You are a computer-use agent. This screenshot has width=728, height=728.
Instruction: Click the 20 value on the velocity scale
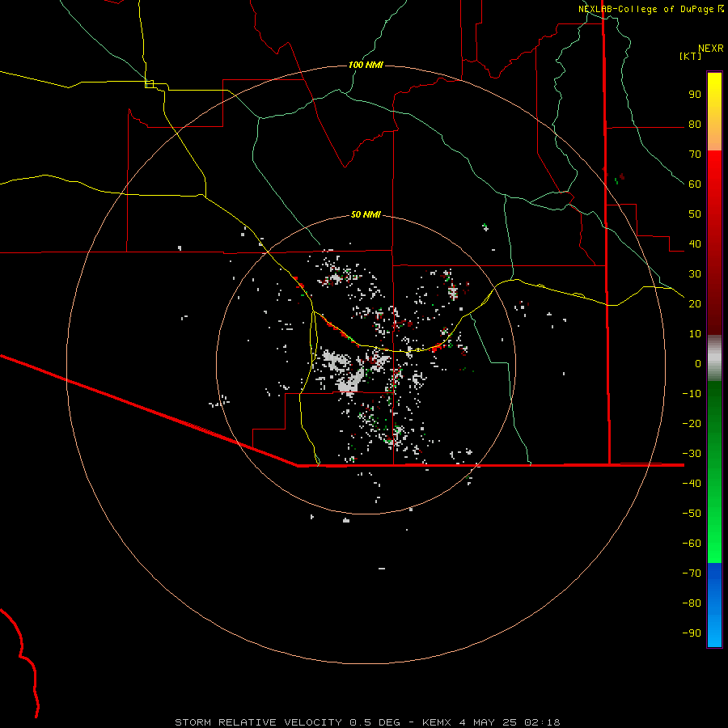pyautogui.click(x=695, y=303)
